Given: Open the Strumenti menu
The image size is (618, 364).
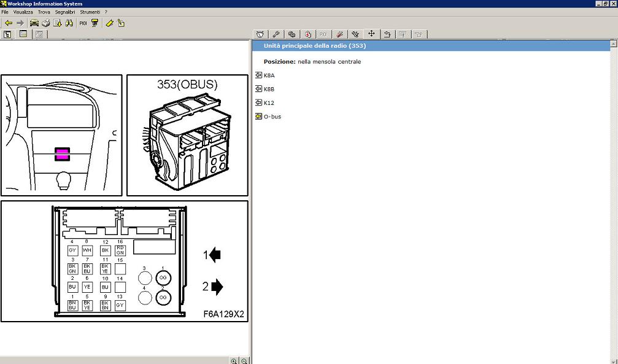Looking at the screenshot, I should [90, 12].
